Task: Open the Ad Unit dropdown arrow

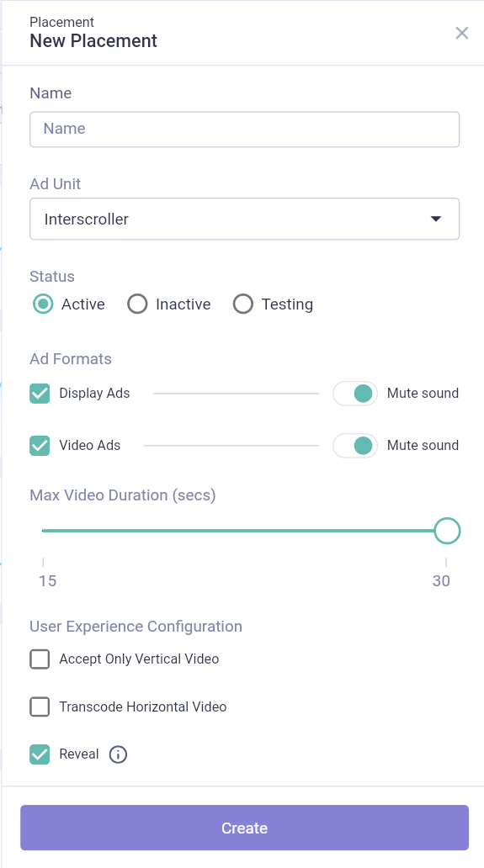Action: tap(436, 219)
